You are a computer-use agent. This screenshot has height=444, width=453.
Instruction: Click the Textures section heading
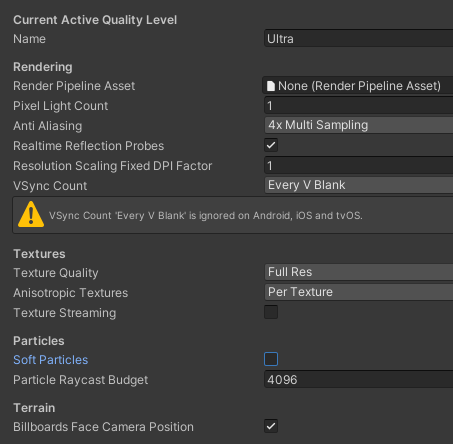(x=39, y=254)
